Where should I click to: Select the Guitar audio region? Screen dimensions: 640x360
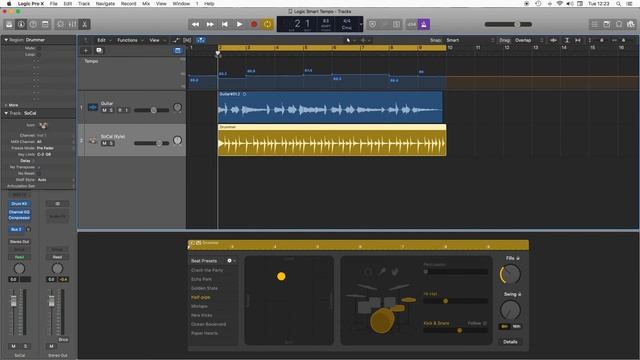330,107
